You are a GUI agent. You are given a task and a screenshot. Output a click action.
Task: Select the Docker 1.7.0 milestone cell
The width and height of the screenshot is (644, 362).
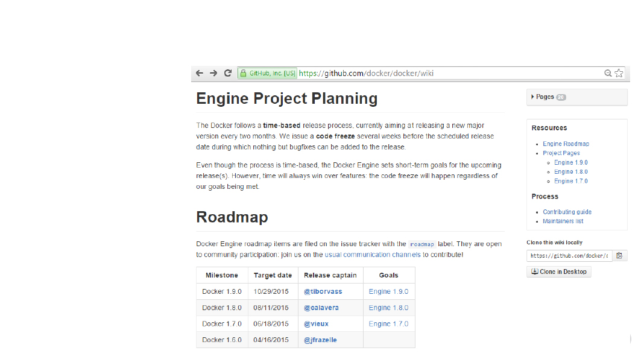coord(222,324)
